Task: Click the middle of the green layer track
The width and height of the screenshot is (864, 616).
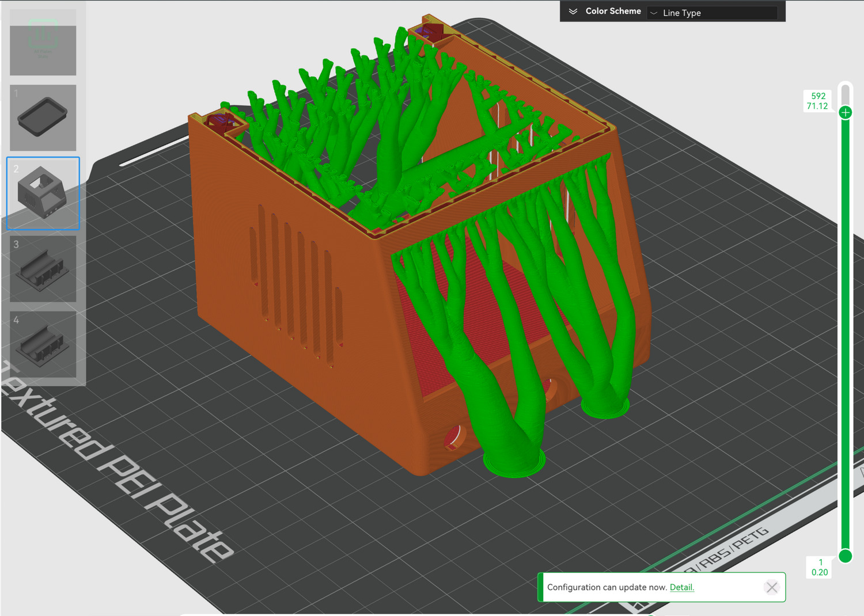Action: [x=845, y=334]
